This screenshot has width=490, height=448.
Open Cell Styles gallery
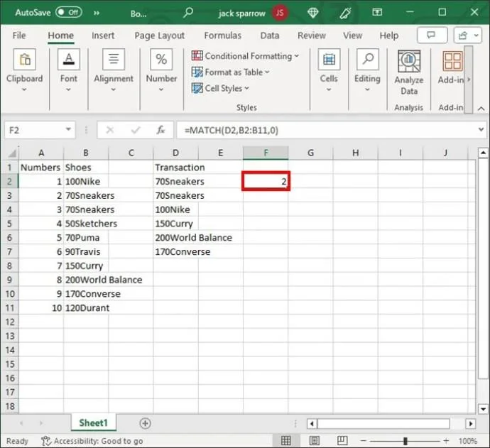pos(220,89)
